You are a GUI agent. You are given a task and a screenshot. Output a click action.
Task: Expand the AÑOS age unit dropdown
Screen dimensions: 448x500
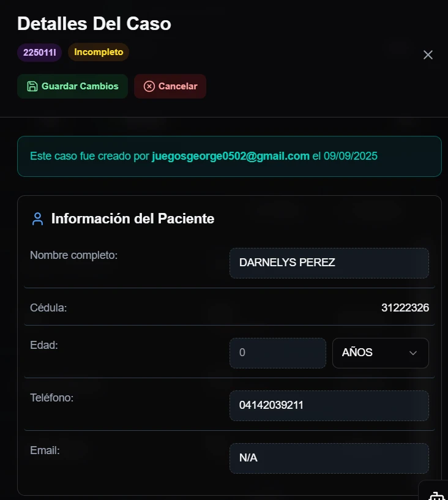click(x=380, y=353)
